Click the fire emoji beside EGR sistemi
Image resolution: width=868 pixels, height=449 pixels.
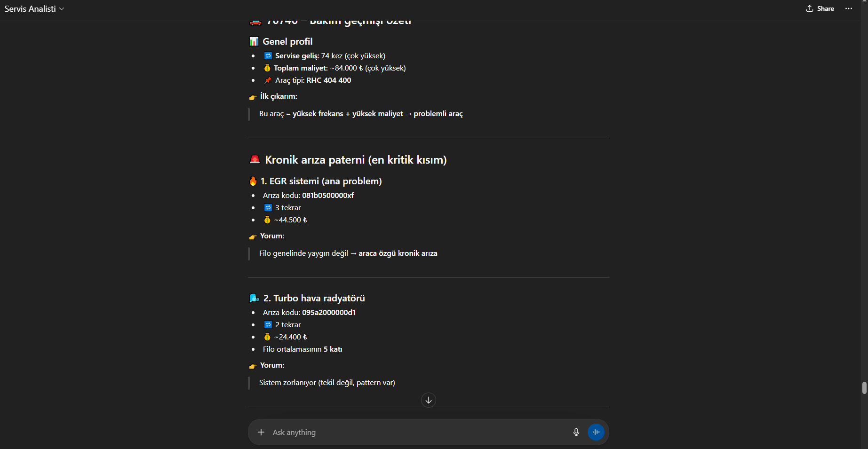(253, 181)
